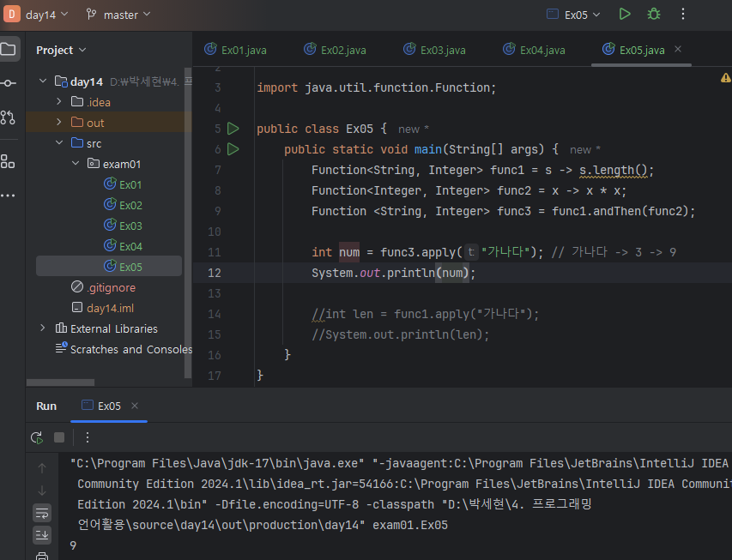The width and height of the screenshot is (732, 560).
Task: Click console output value 9
Action: pyautogui.click(x=73, y=545)
